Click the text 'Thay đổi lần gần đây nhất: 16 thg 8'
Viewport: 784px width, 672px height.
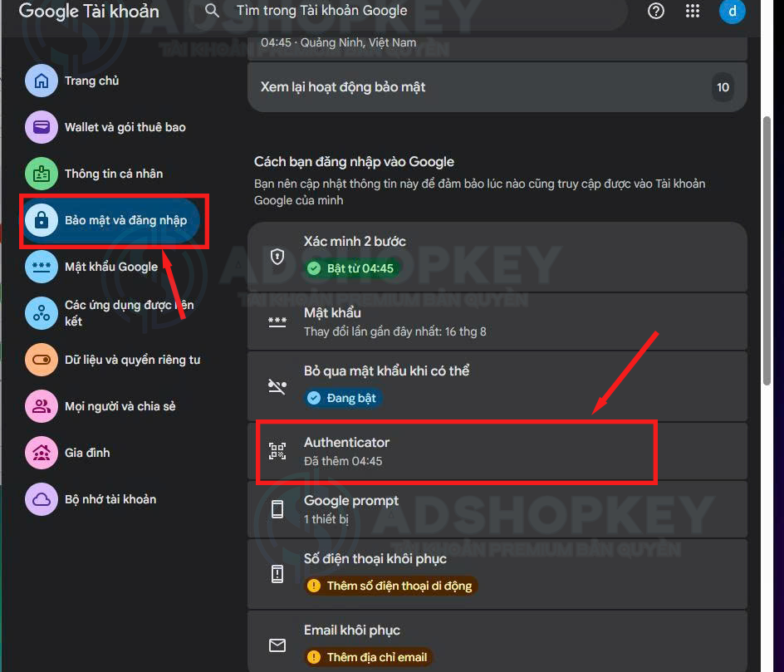pyautogui.click(x=395, y=331)
